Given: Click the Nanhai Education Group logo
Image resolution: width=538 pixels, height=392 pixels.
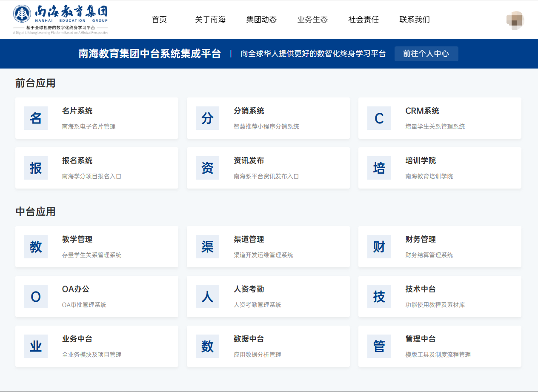Looking at the screenshot, I should tap(60, 19).
